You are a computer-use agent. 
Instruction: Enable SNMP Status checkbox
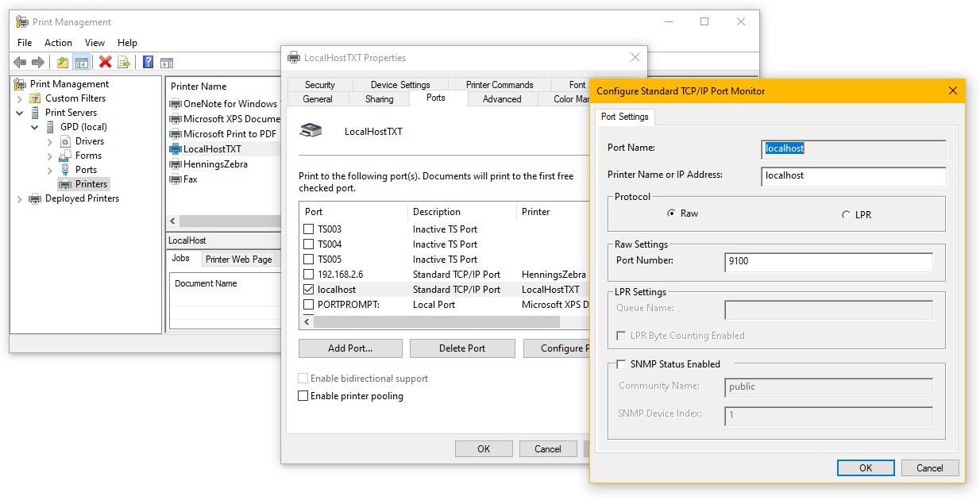621,364
